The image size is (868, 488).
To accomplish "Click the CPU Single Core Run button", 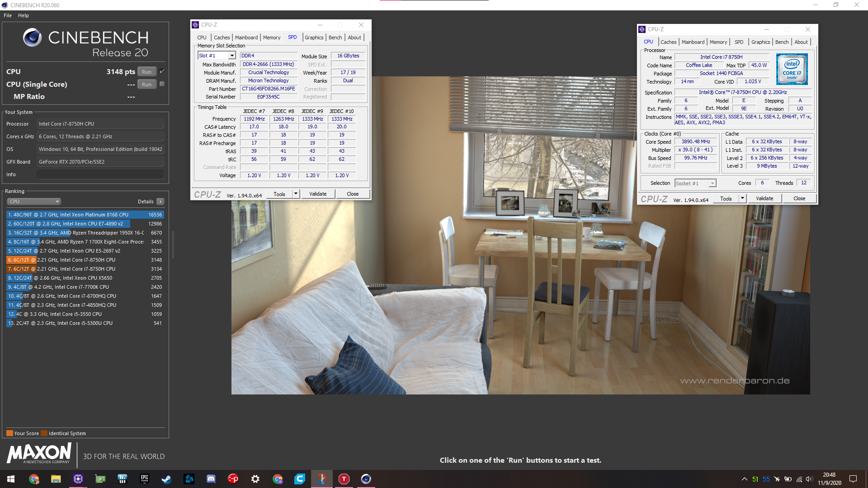I will tap(147, 84).
